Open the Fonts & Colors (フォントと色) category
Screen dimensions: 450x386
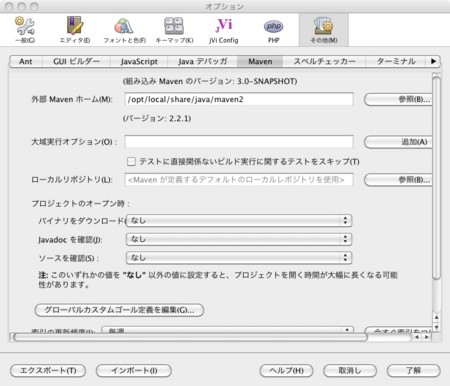tap(124, 30)
